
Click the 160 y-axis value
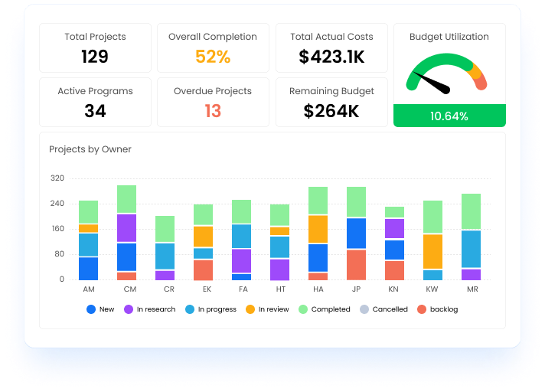click(57, 229)
